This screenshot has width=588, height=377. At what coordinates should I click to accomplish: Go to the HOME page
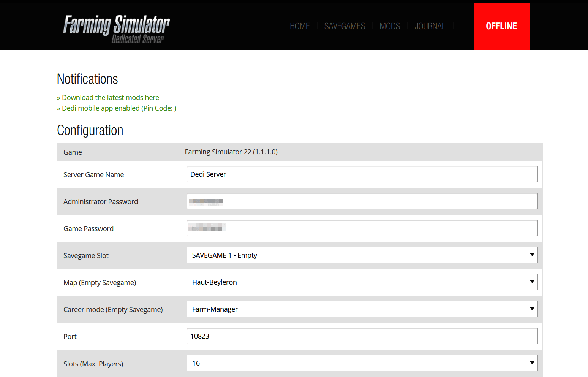pyautogui.click(x=300, y=26)
